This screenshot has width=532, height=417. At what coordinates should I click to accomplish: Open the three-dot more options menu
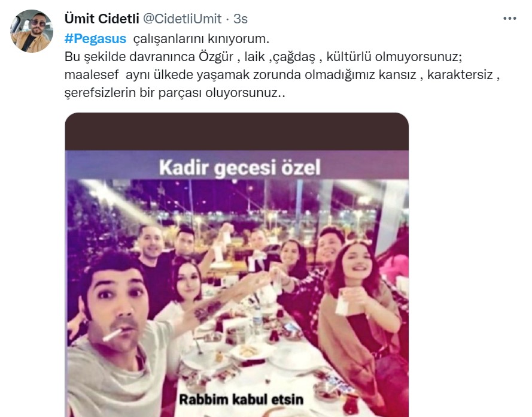coord(510,19)
